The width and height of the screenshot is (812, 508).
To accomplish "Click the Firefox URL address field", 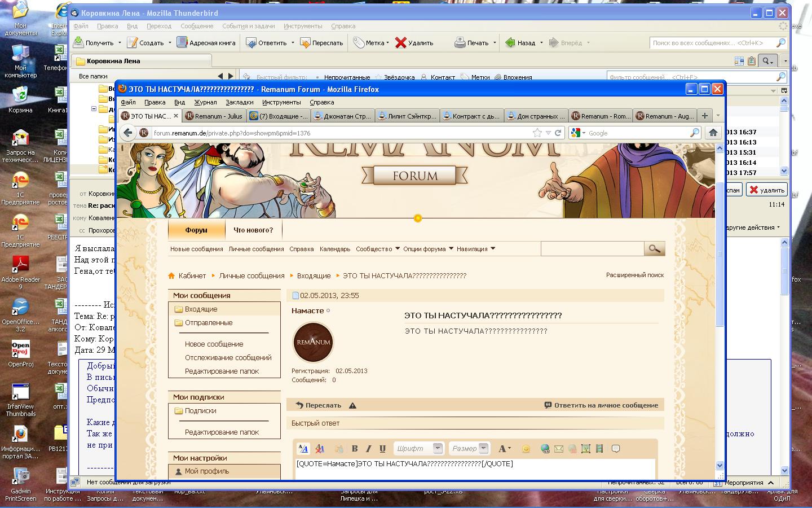I will click(x=341, y=133).
